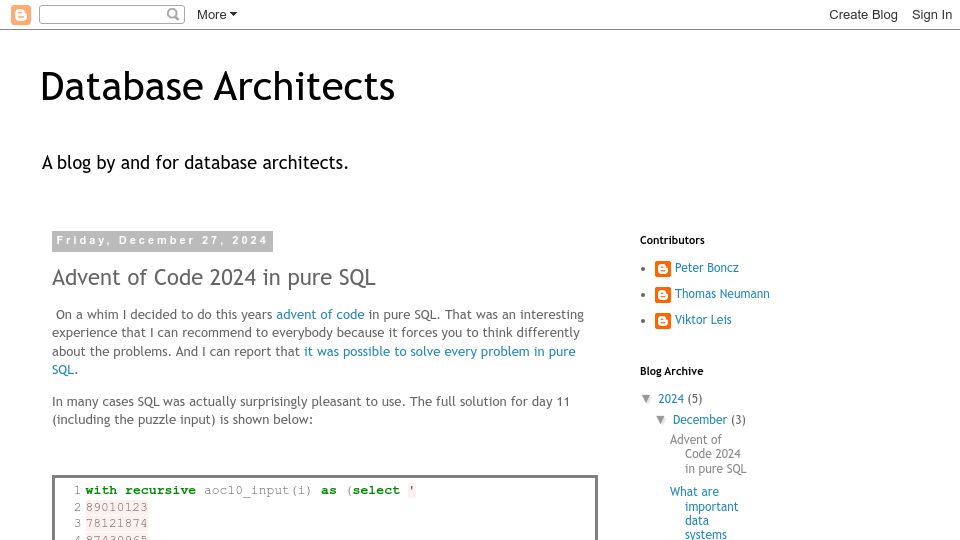Viewport: 960px width, 540px height.
Task: Click the 'Friday, December 27, 2024' date header
Action: click(162, 241)
